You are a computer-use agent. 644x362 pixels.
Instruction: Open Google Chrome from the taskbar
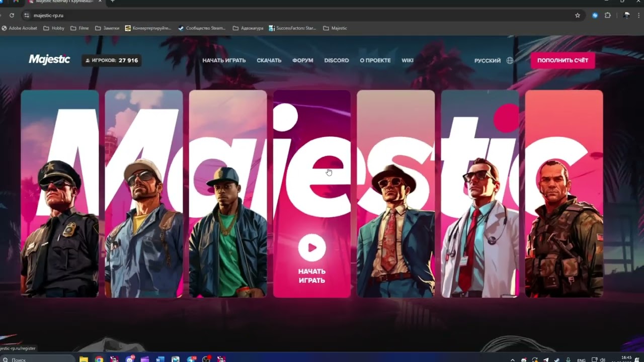(99, 359)
